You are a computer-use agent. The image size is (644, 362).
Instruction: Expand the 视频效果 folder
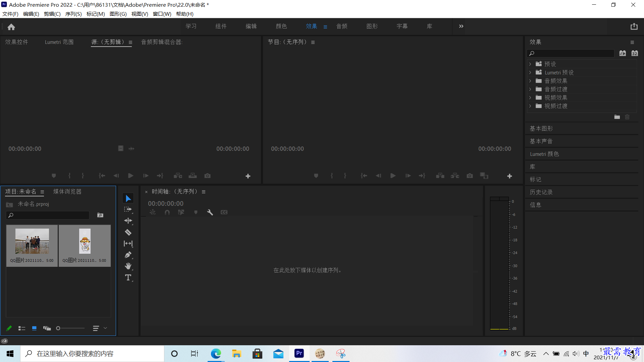530,98
